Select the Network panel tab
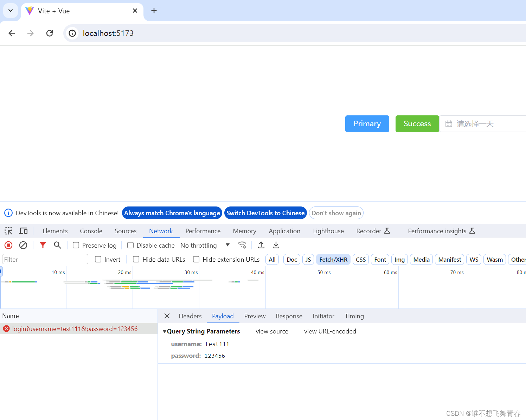526x420 pixels. [161, 231]
